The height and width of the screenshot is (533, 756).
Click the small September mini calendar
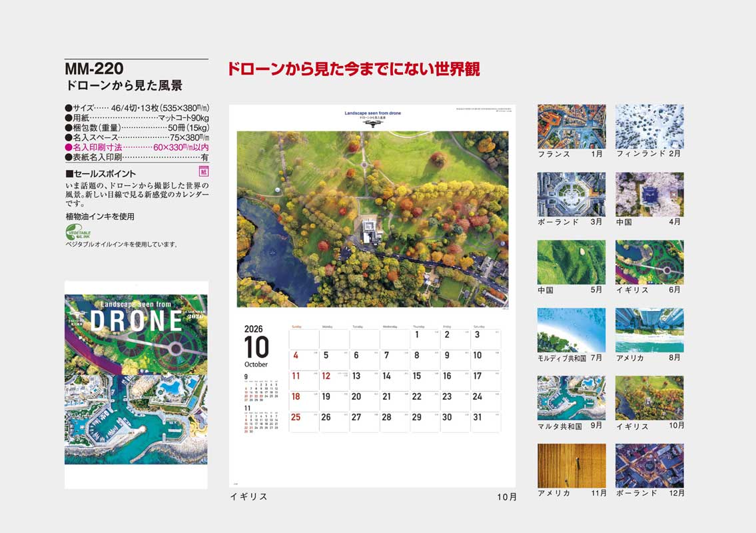coord(261,388)
